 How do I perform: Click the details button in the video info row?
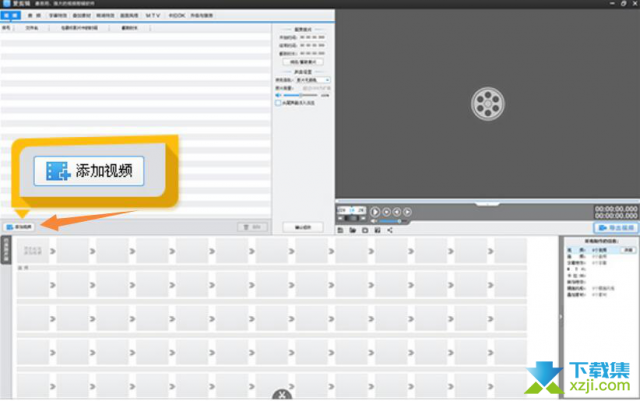point(628,250)
